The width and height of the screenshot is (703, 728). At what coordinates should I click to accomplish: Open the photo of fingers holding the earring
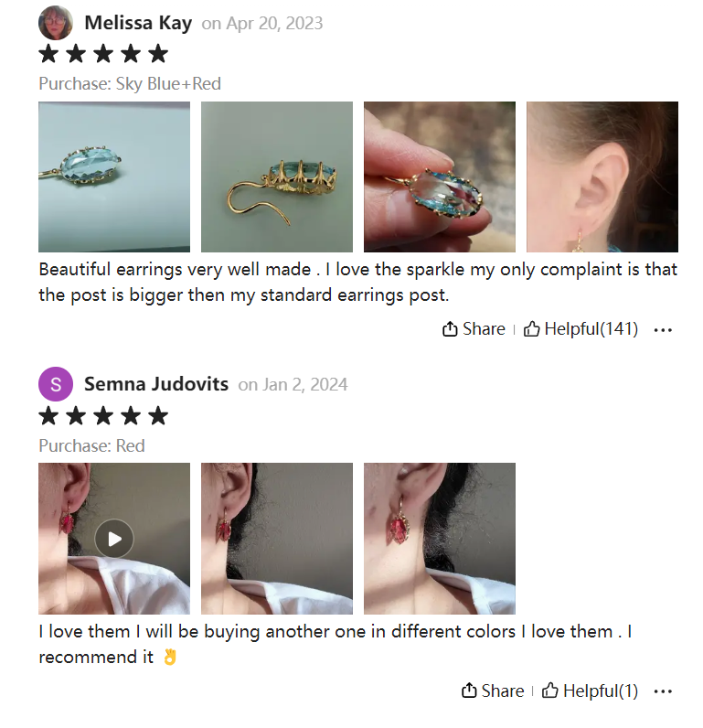tap(440, 177)
